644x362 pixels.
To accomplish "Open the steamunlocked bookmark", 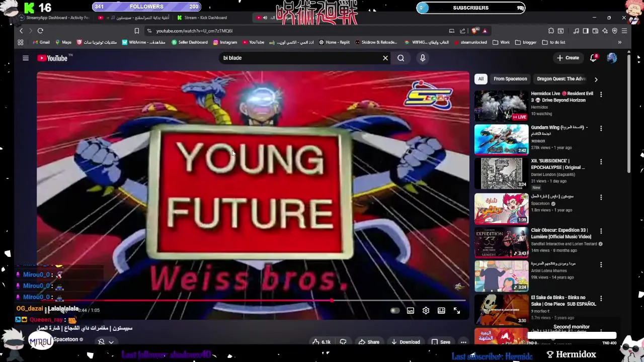I will (x=470, y=42).
